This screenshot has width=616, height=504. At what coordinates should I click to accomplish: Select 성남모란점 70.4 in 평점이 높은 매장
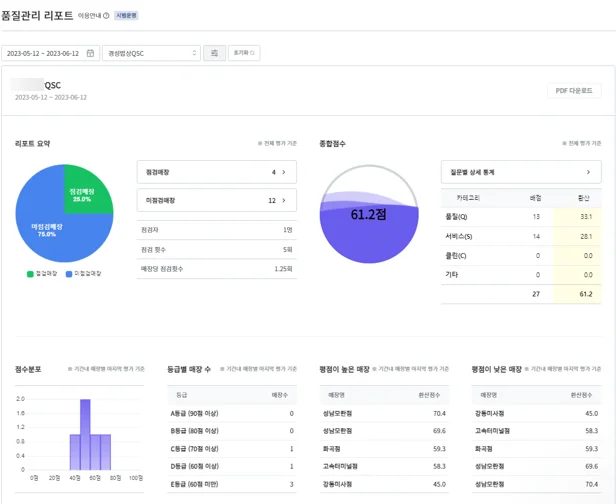[384, 413]
